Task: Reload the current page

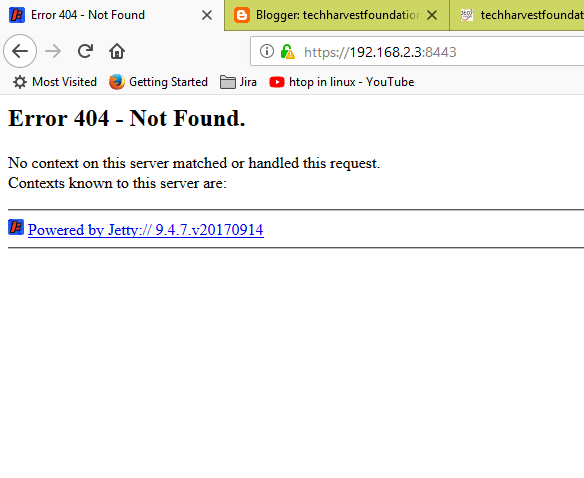Action: 85,51
